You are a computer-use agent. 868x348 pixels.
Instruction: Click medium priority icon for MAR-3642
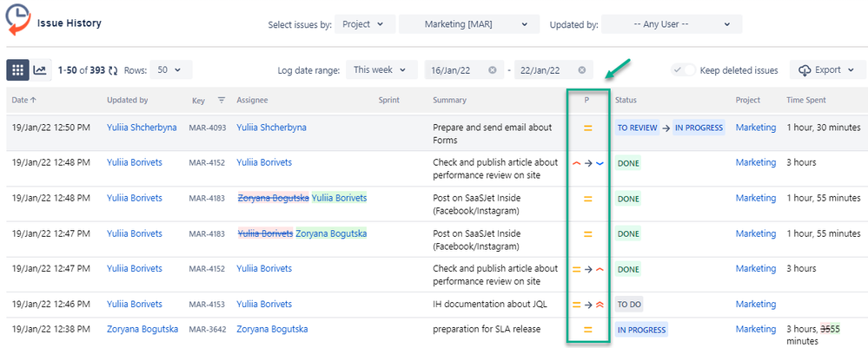[x=588, y=330]
